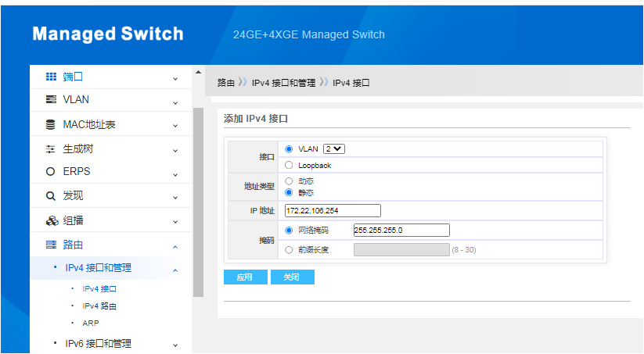The height and width of the screenshot is (354, 644).
Task: Expand the 端口 menu chevron
Action: click(175, 78)
